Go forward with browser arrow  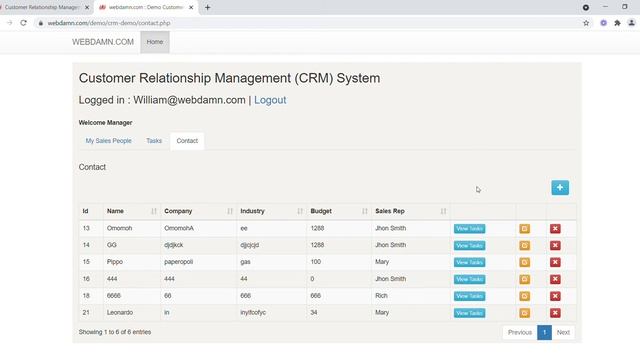coord(10,23)
